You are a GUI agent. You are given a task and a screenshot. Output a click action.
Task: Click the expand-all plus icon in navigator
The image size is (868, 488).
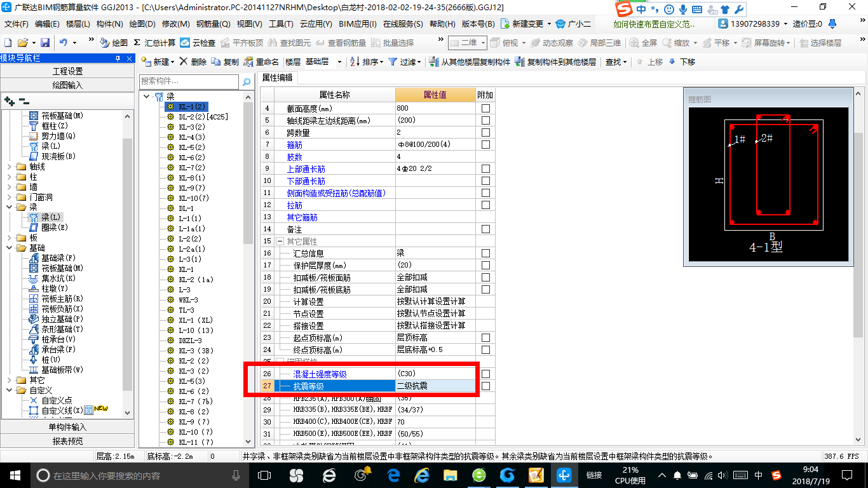(x=9, y=101)
